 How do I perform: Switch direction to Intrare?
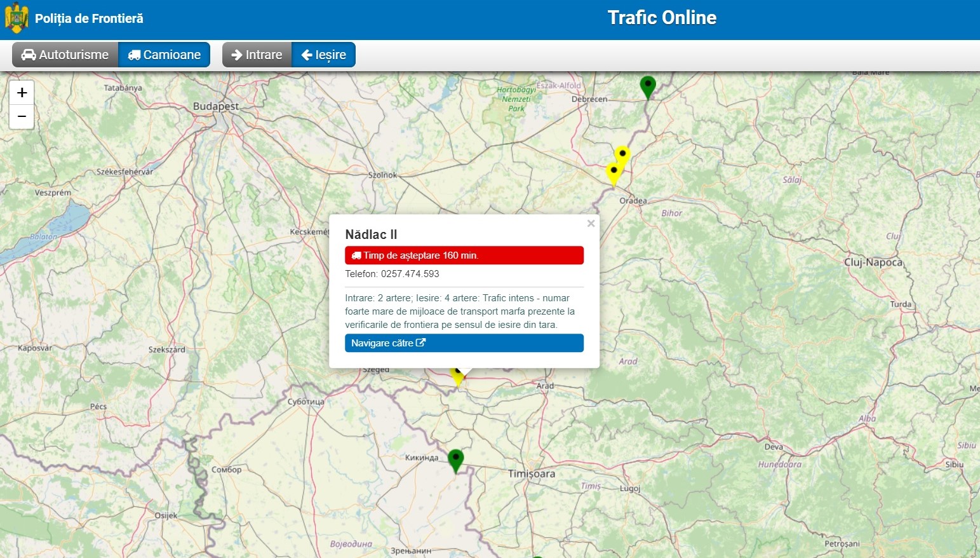(x=257, y=55)
